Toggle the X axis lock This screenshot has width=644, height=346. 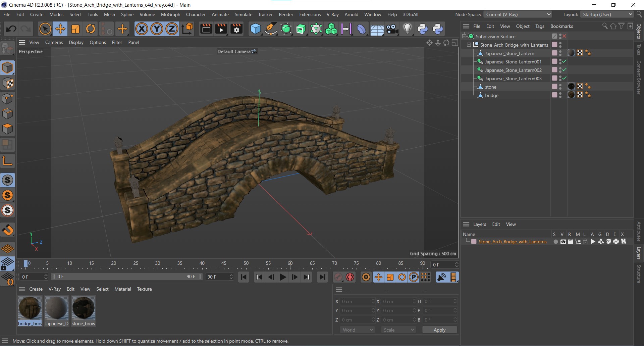point(142,29)
